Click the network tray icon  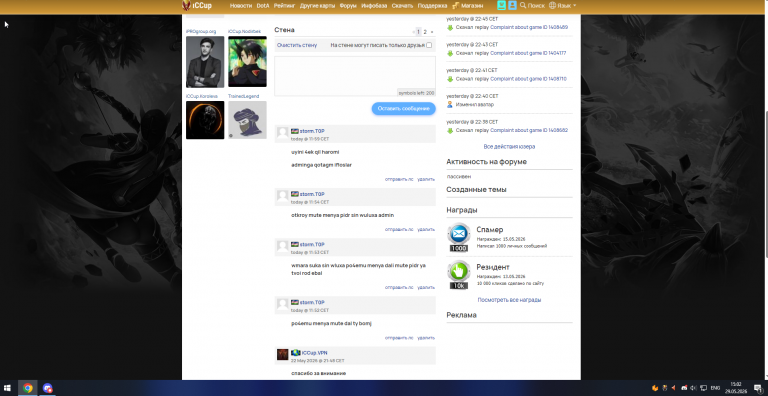click(x=703, y=388)
